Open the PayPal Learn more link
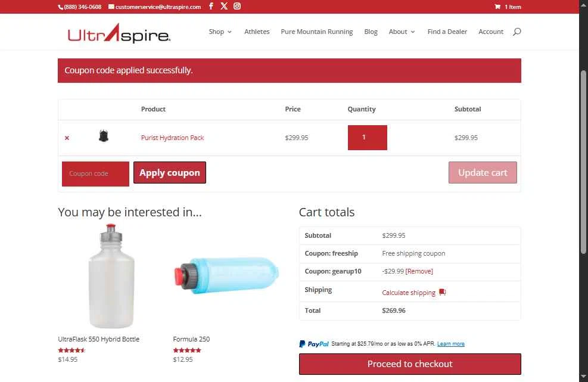 pyautogui.click(x=451, y=344)
